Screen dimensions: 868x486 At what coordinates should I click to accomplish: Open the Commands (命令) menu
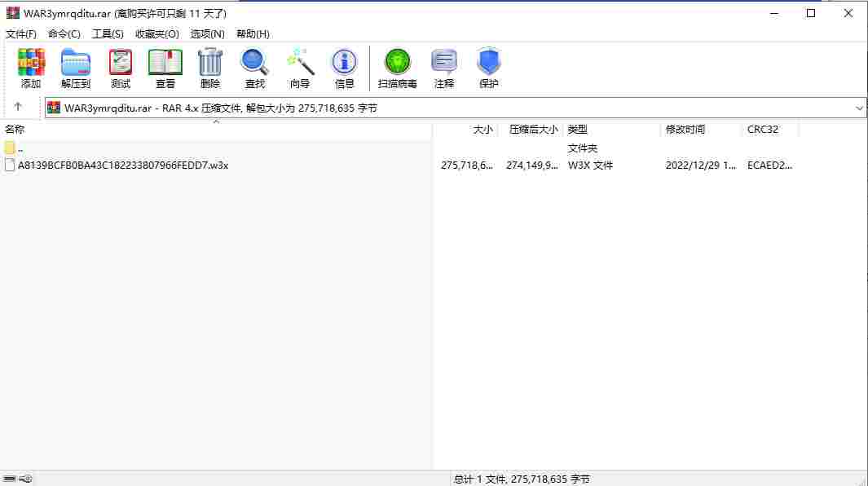(64, 33)
